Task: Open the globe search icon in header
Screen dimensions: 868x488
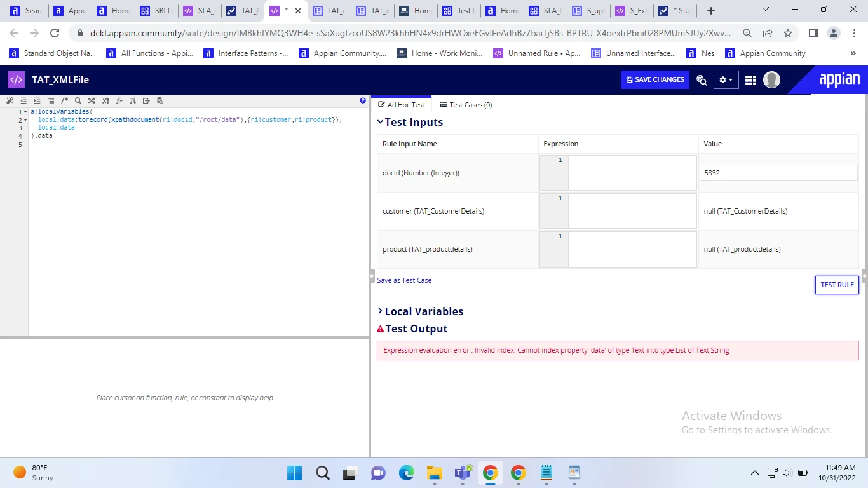Action: pos(702,79)
